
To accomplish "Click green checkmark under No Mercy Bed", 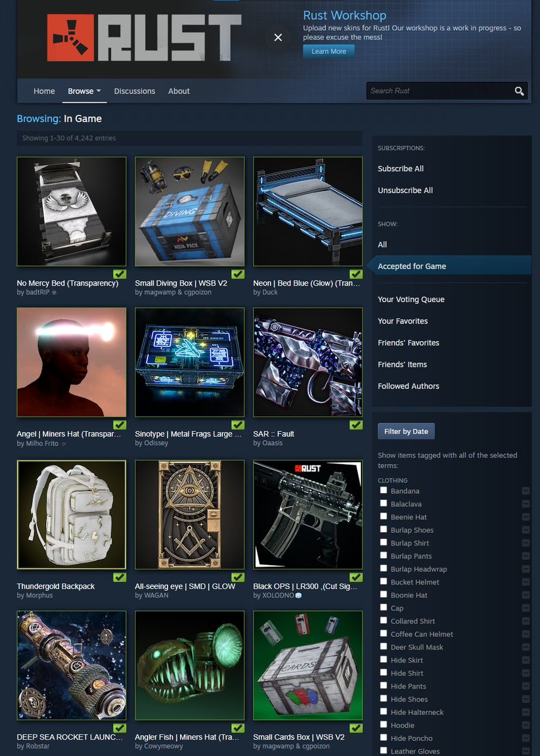I will pos(120,274).
